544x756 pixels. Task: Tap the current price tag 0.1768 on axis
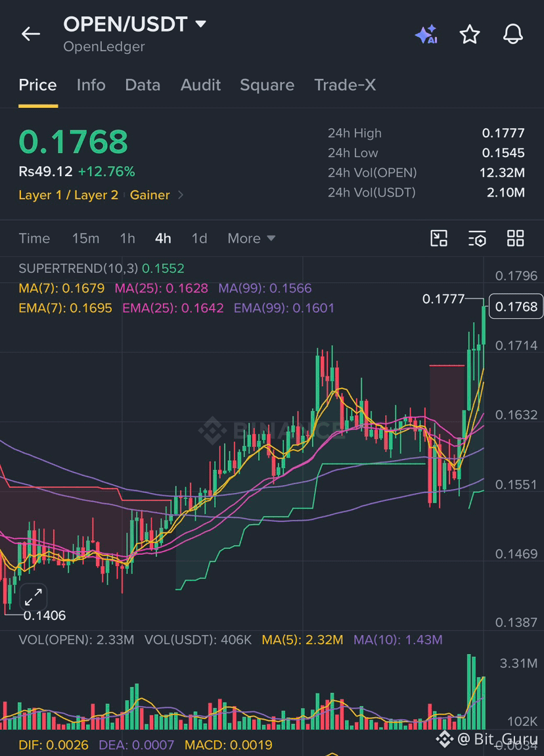coord(516,306)
